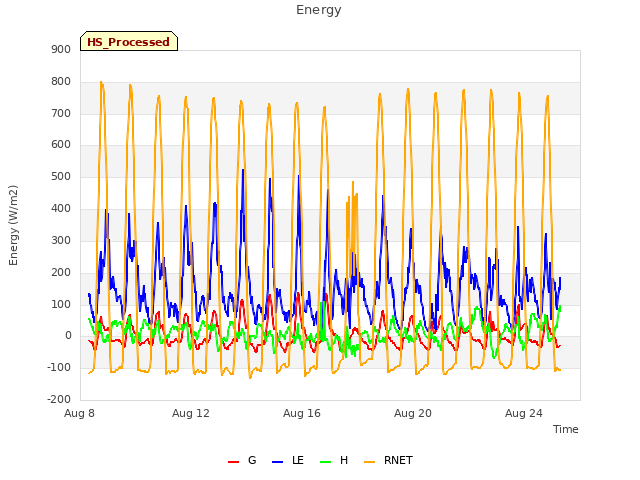Click the Time x-axis title
The height and width of the screenshot is (480, 640).
(566, 429)
